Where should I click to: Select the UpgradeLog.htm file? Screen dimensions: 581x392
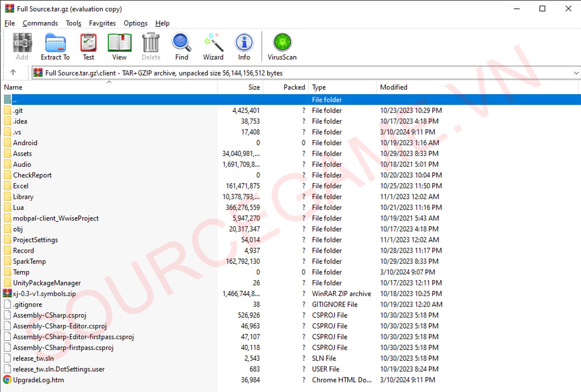[38, 380]
